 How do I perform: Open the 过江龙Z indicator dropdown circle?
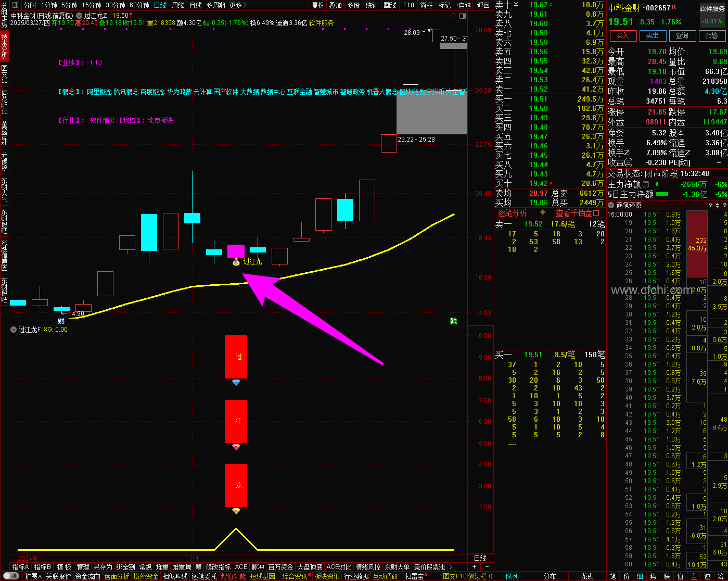tap(80, 16)
